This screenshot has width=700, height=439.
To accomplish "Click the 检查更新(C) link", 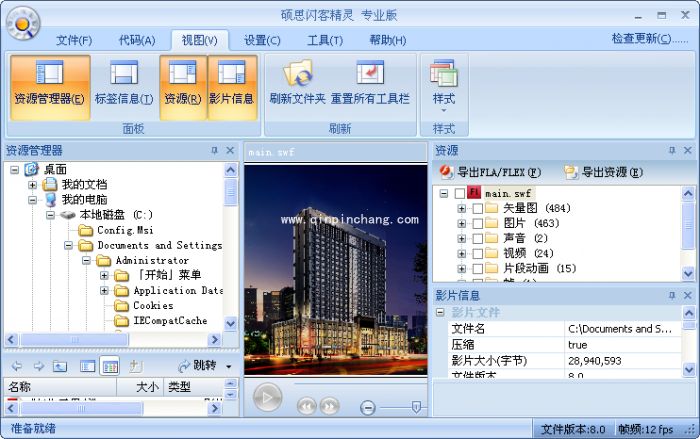I will coord(650,39).
